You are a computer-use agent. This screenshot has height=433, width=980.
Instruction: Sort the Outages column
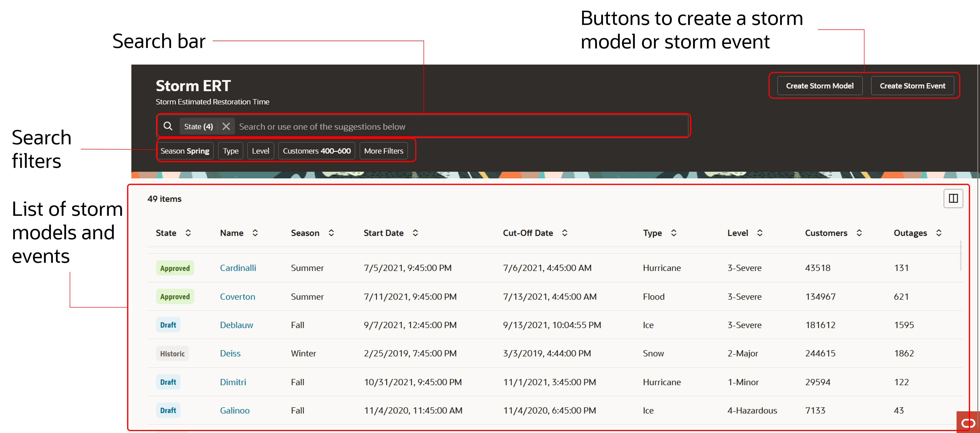tap(939, 233)
